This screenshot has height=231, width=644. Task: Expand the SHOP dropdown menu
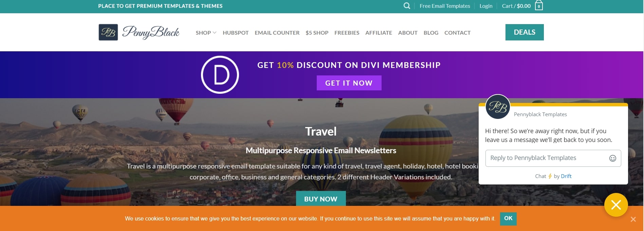[x=206, y=33]
